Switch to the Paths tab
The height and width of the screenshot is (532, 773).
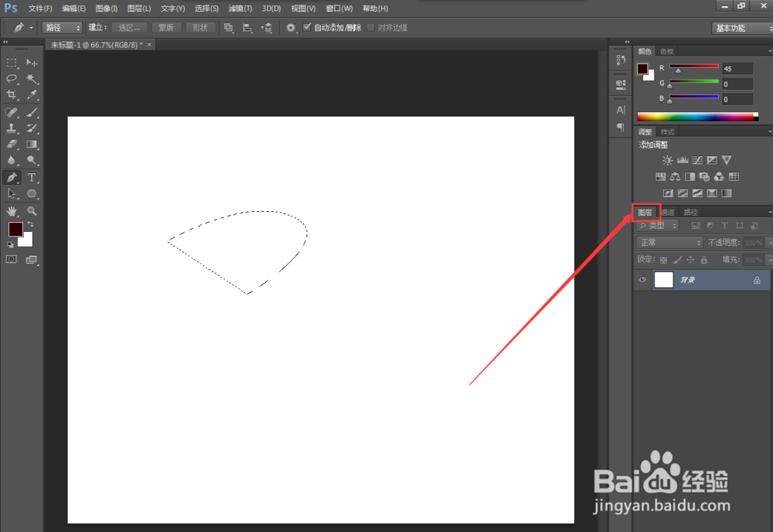click(x=690, y=212)
